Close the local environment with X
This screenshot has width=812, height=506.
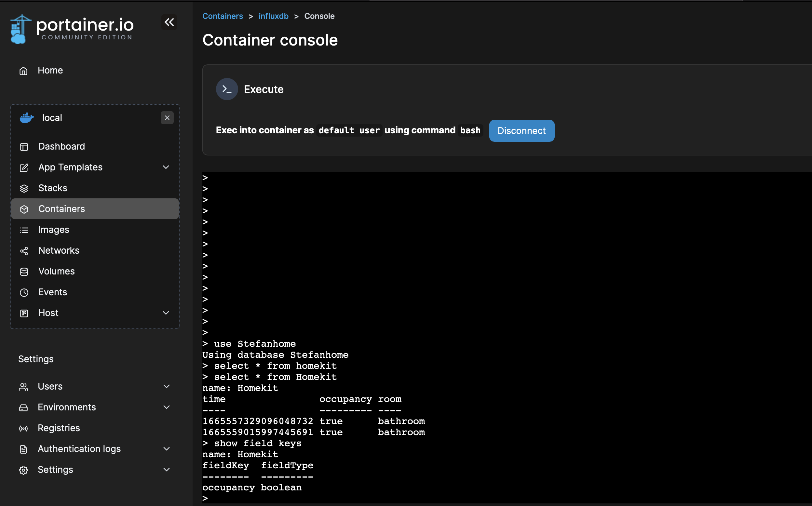[167, 118]
